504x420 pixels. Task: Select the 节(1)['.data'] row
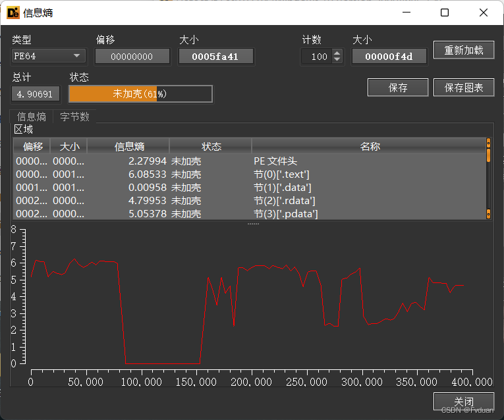250,188
